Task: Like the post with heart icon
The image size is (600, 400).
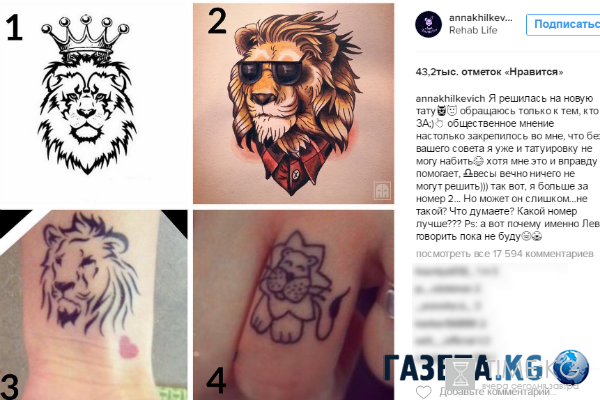Action: [423, 392]
